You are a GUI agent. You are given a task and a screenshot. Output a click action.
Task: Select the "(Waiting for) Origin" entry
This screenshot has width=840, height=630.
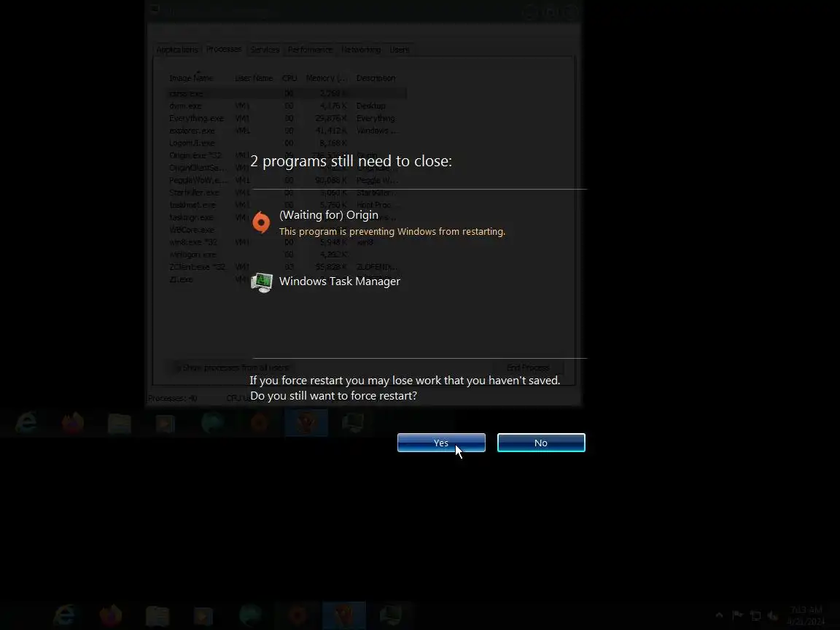click(328, 215)
